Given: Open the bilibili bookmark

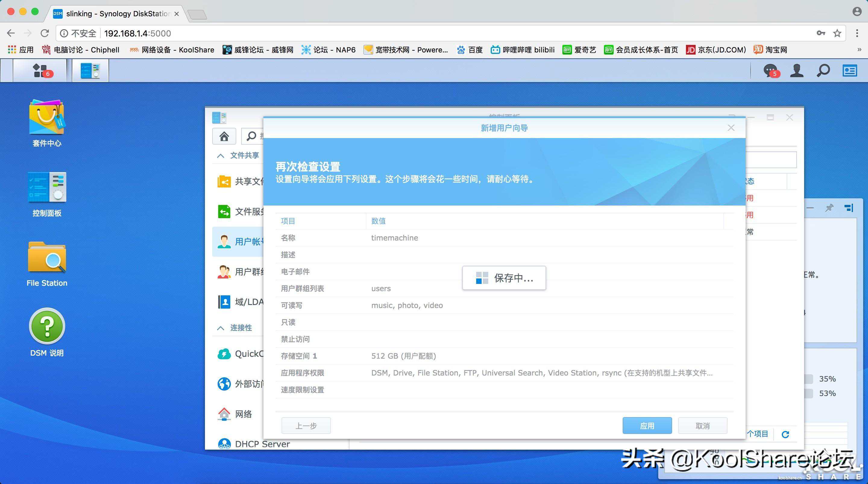Looking at the screenshot, I should (x=523, y=50).
